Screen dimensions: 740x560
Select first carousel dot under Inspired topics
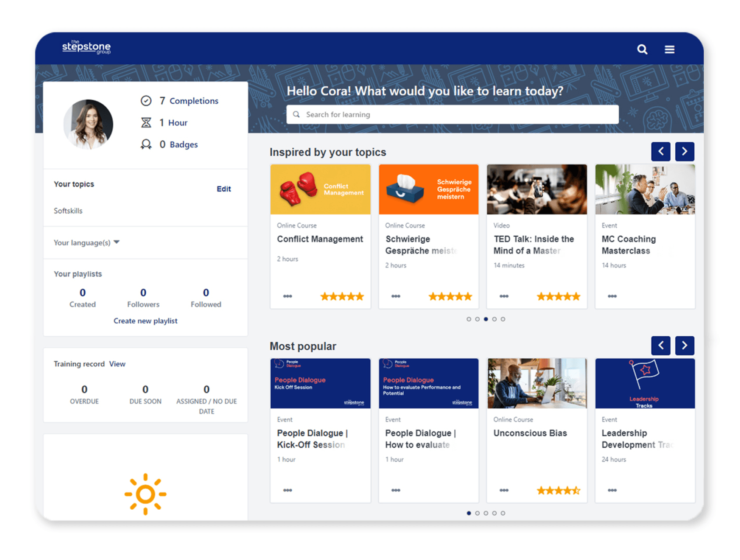[469, 319]
